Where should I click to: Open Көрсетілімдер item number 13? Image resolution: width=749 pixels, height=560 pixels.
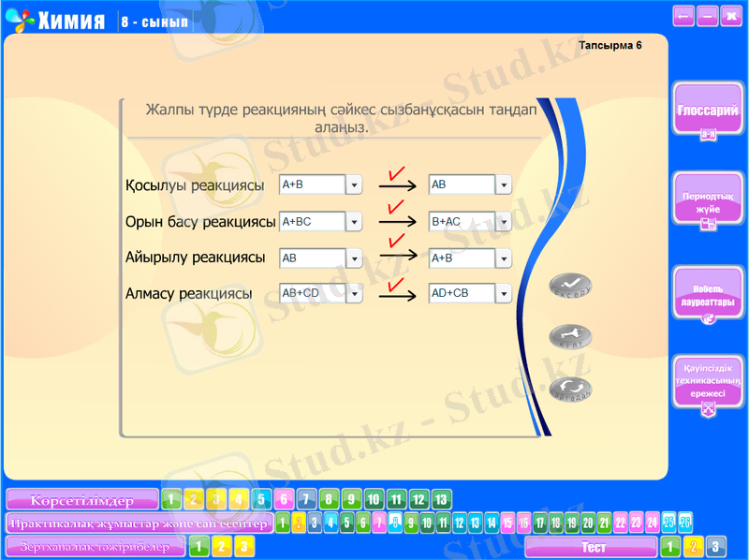442,499
